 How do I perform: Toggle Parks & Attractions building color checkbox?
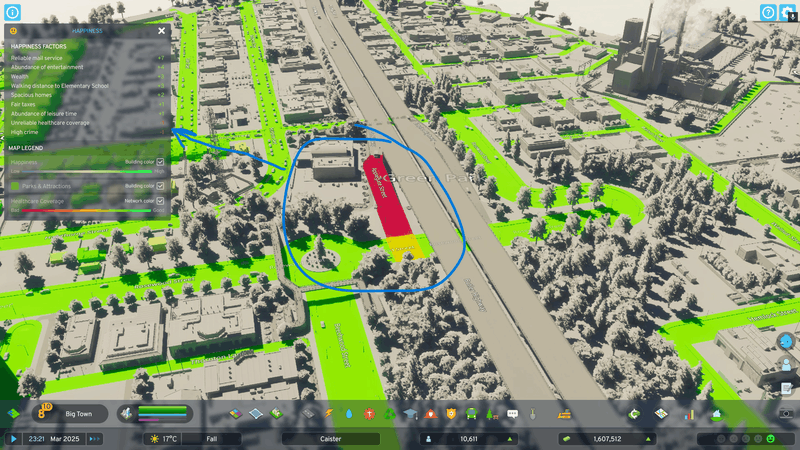tap(160, 186)
